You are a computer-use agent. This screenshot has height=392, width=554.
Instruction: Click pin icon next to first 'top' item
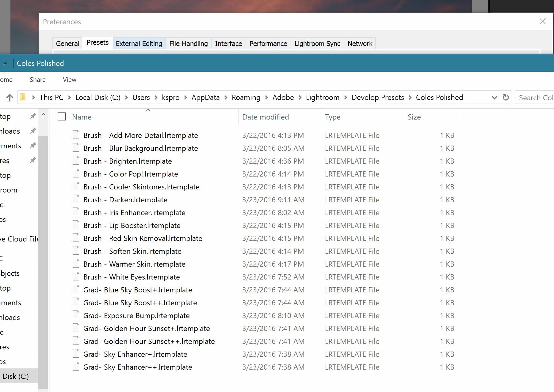point(33,116)
